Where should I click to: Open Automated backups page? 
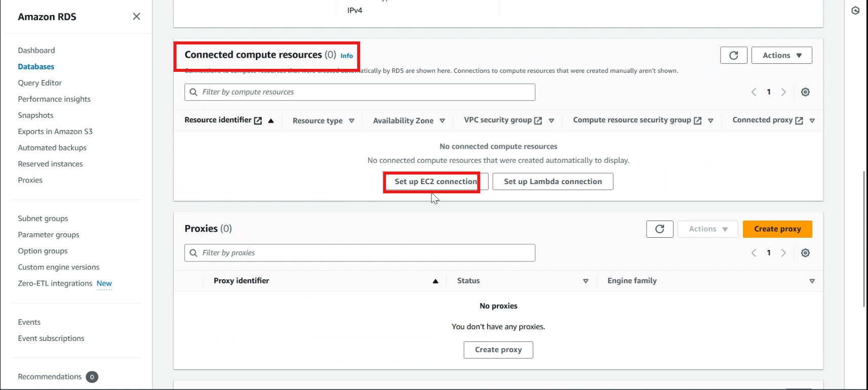coord(52,147)
